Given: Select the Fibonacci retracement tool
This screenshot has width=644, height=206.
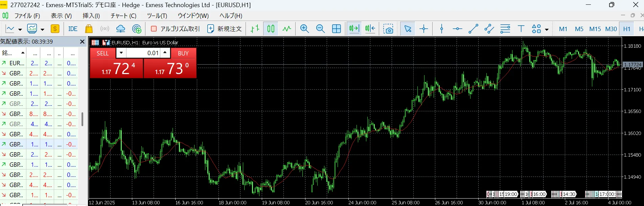Looking at the screenshot, I should point(505,29).
